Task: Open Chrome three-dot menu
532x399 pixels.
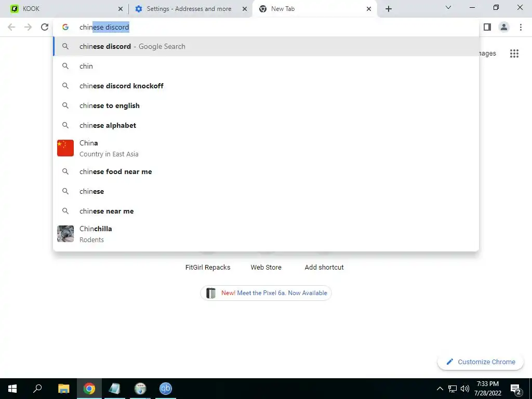Action: [x=521, y=27]
